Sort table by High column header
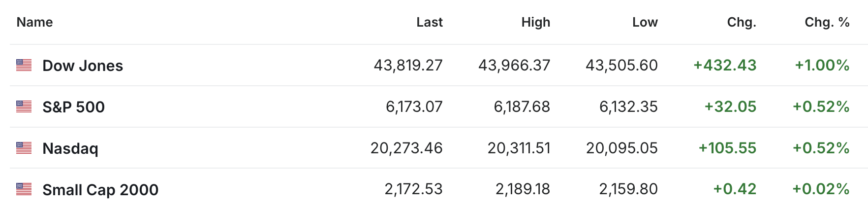 (536, 22)
